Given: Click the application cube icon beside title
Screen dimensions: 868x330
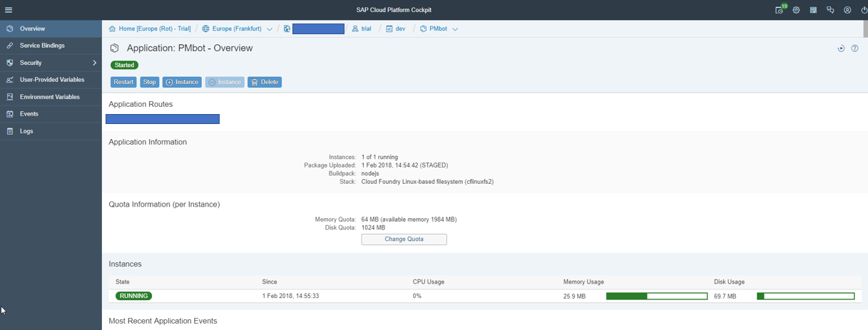Looking at the screenshot, I should pos(114,48).
